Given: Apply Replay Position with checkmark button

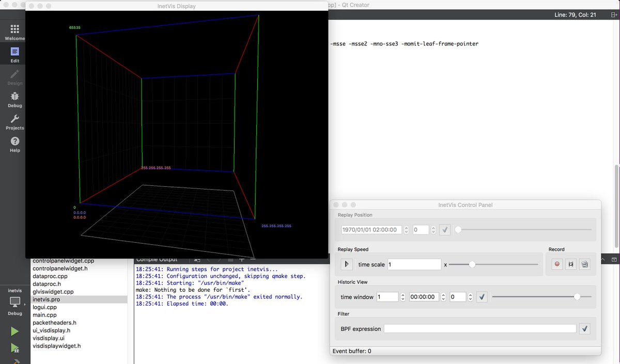Looking at the screenshot, I should tap(445, 230).
